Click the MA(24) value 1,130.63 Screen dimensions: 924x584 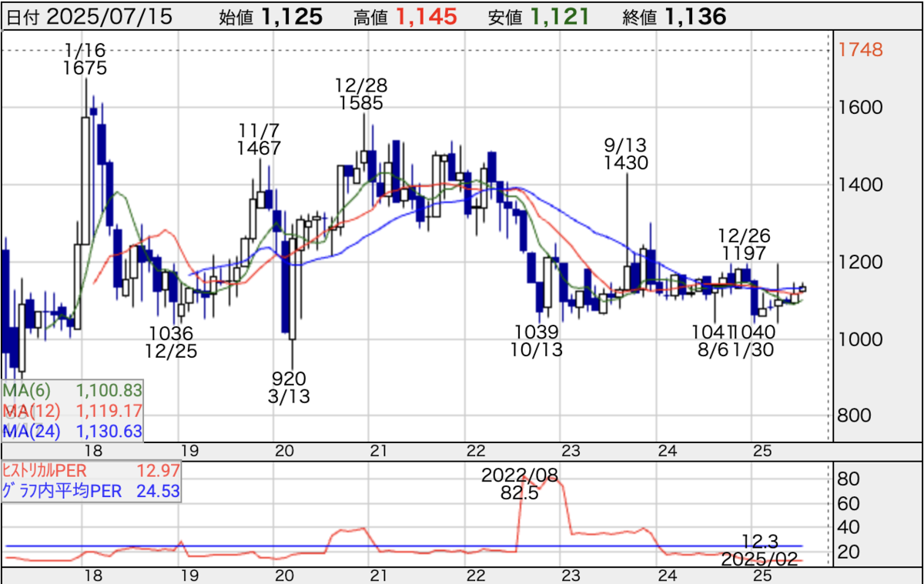point(109,431)
